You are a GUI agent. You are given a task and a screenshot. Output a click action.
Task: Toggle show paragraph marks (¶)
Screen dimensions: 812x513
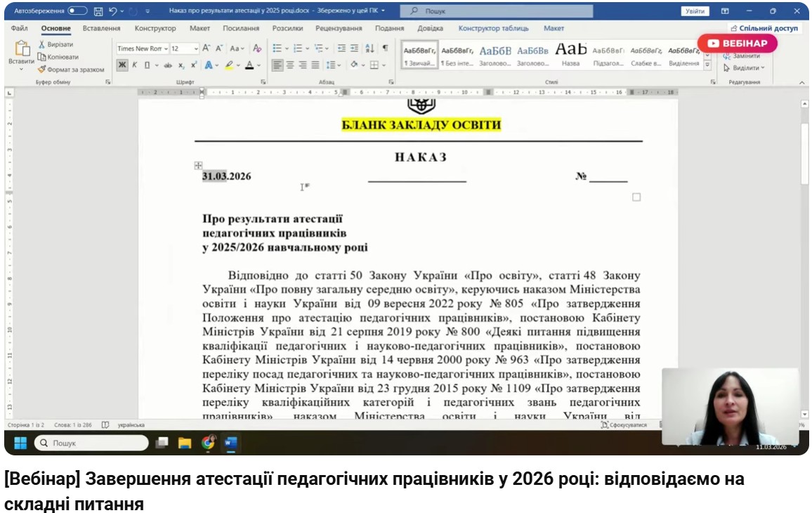[x=385, y=48]
